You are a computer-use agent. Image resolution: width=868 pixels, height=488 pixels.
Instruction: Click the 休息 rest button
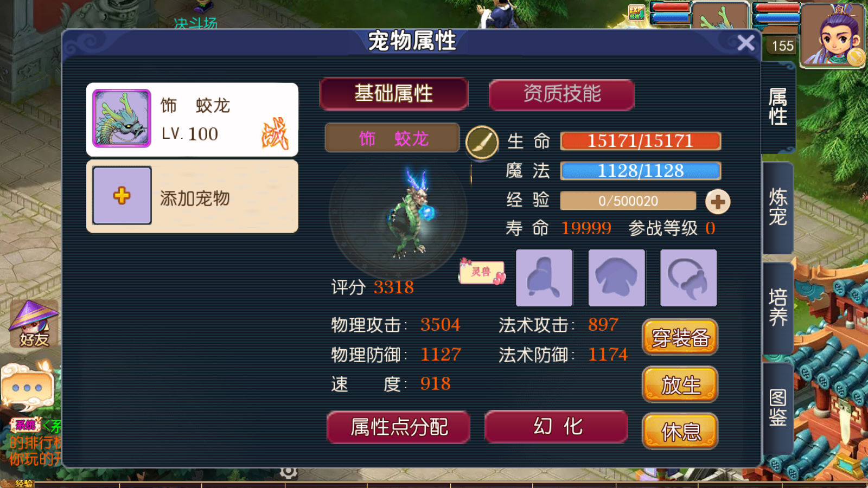680,432
